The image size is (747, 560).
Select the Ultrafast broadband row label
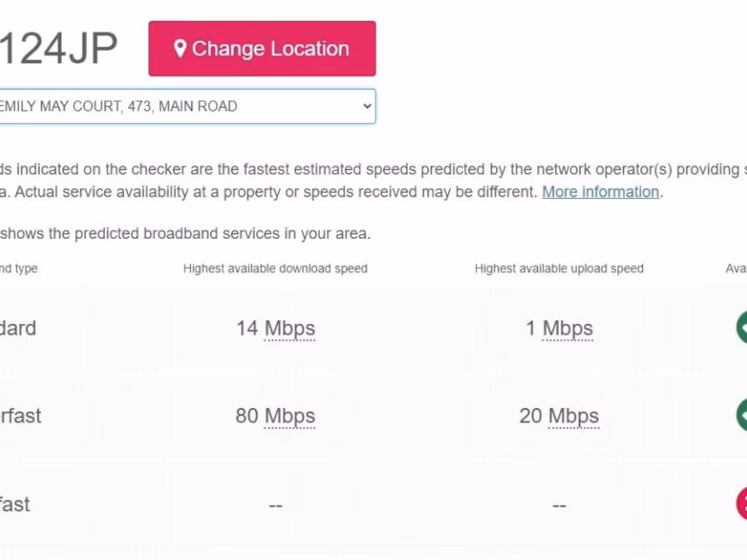tap(15, 504)
